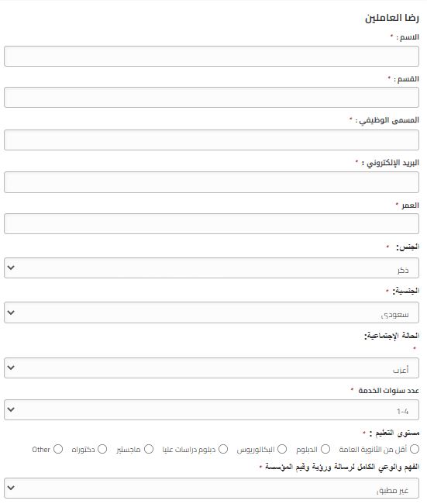
Task: Click the chevron arrow of the الجنسية dropdown
Action: [11, 312]
